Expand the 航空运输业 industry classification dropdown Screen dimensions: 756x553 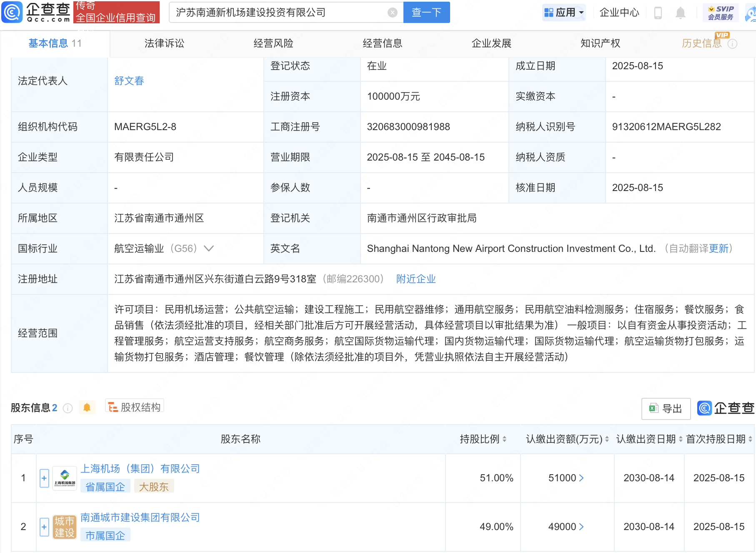[209, 249]
